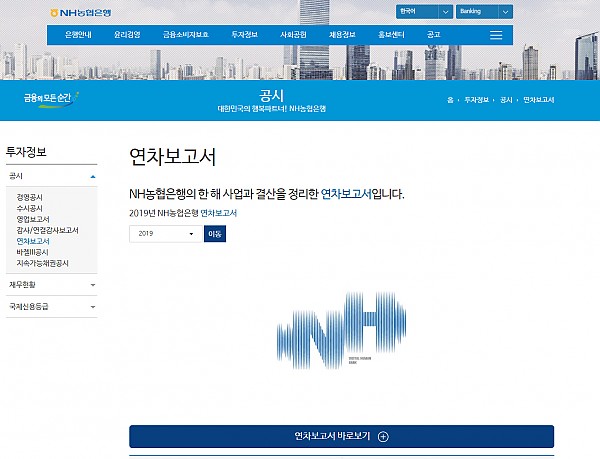Click the 공시 breadcrumb link
The width and height of the screenshot is (600, 459).
[x=506, y=100]
